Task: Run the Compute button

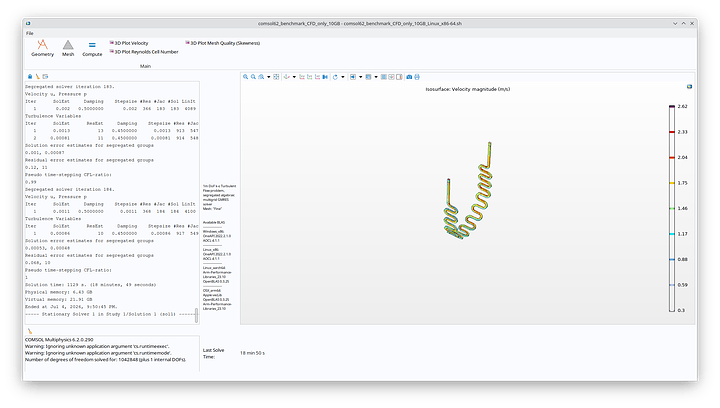Action: [92, 48]
